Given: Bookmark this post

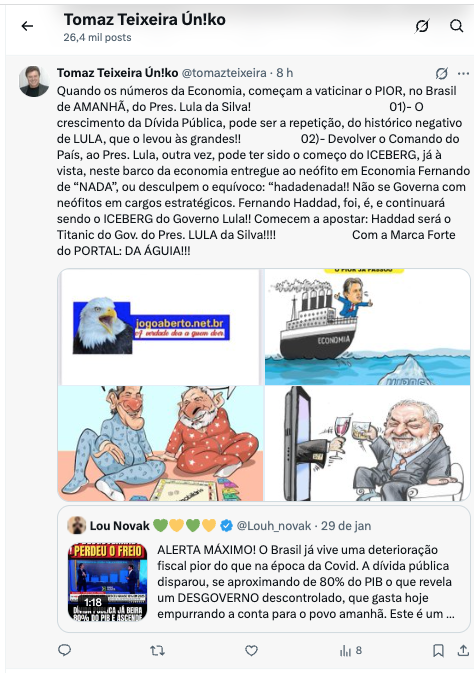Looking at the screenshot, I should (438, 651).
